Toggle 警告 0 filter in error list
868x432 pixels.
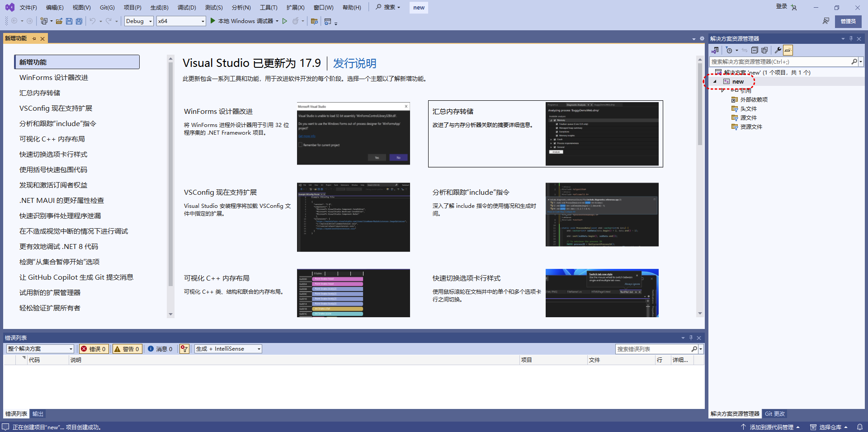(x=127, y=349)
